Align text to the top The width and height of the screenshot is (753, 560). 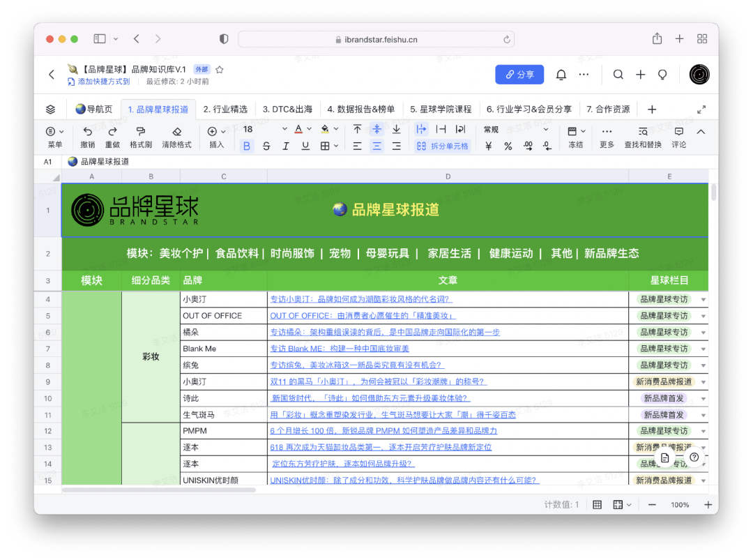coord(357,129)
